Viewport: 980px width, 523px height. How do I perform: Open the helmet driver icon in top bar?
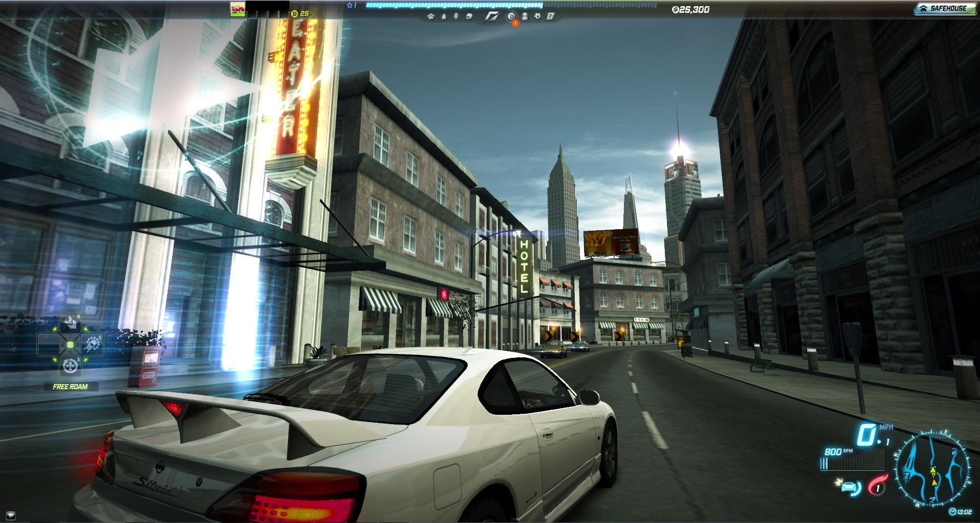click(469, 16)
